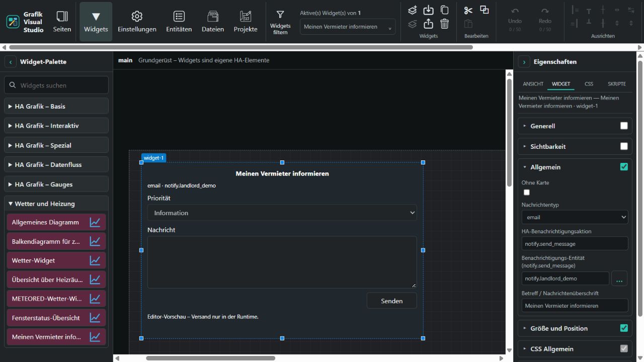Switch to the CSS tab
This screenshot has width=644, height=362.
tap(589, 84)
